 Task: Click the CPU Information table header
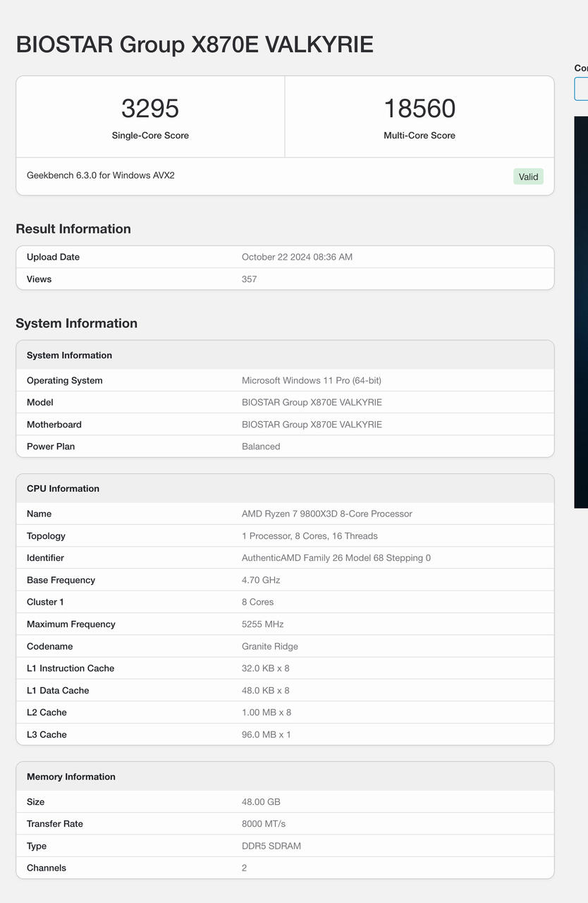pyautogui.click(x=285, y=488)
